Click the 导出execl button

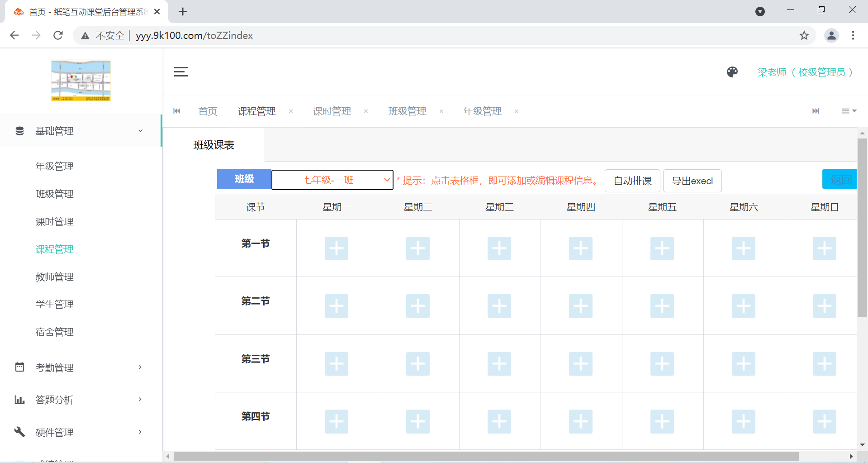[x=692, y=181]
